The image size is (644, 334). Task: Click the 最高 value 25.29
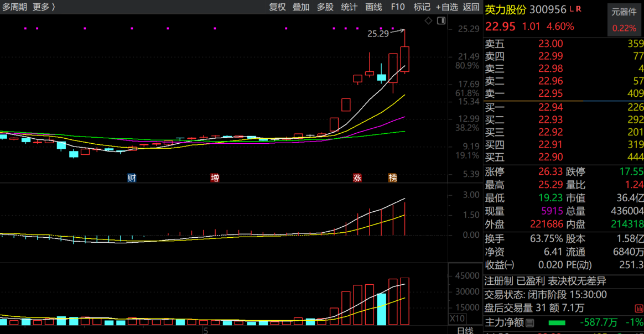coord(550,185)
